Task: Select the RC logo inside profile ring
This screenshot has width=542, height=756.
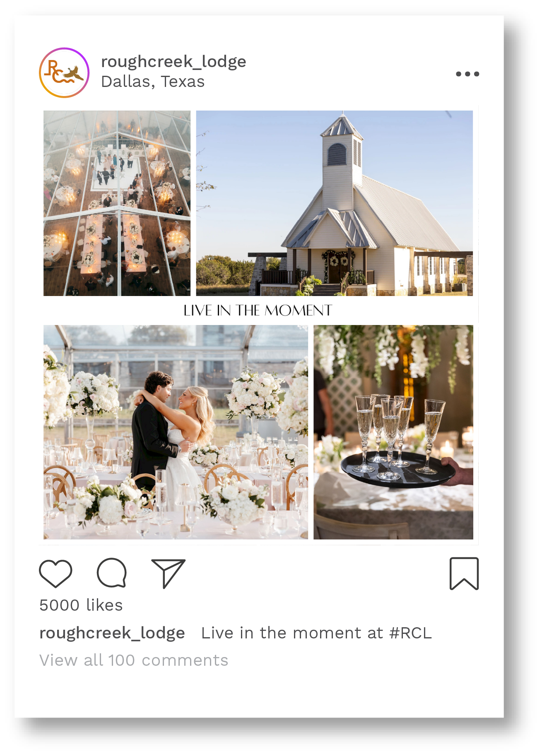Action: 64,73
